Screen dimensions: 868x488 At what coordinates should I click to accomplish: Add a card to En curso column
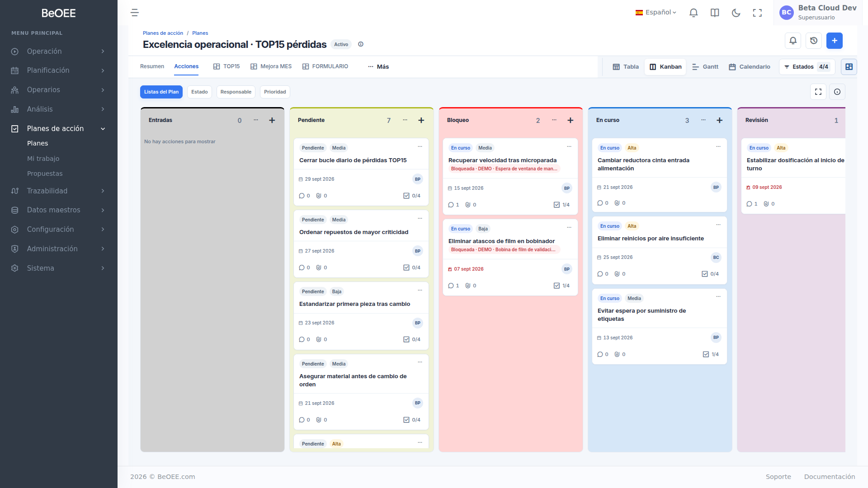(x=720, y=120)
